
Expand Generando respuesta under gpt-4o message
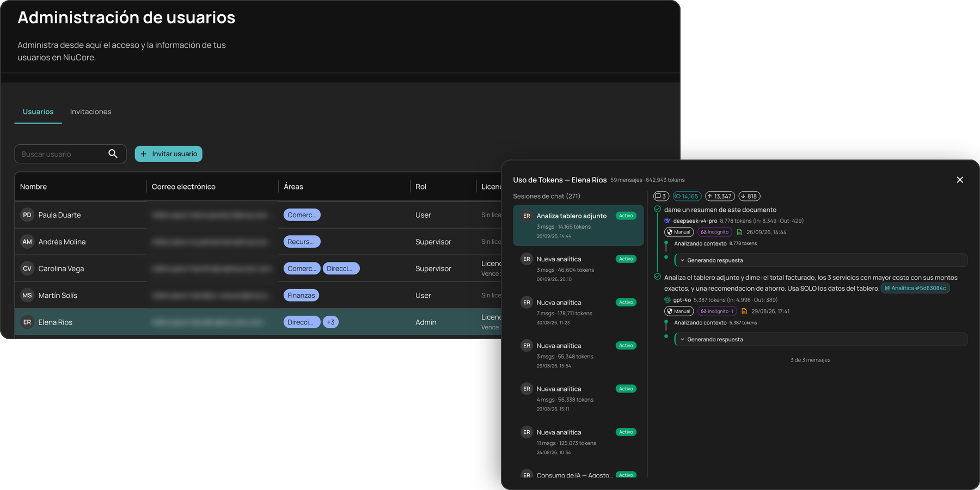(820, 339)
